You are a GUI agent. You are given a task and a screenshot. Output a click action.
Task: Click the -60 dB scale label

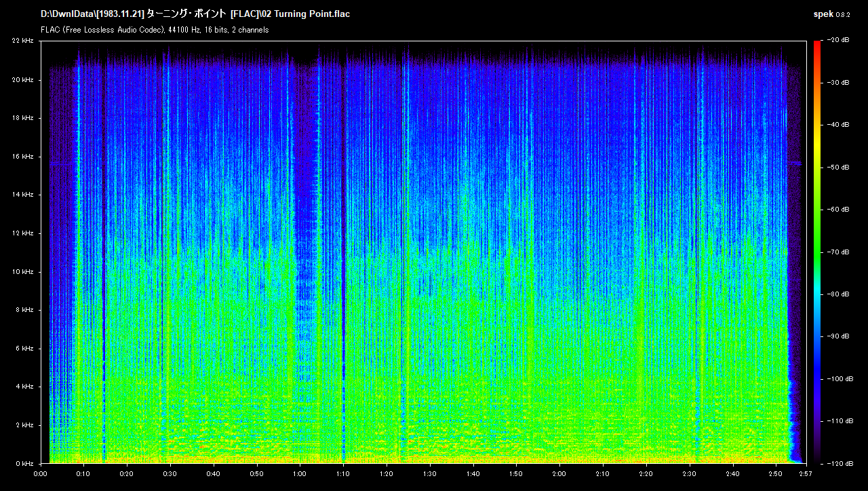[x=838, y=210]
